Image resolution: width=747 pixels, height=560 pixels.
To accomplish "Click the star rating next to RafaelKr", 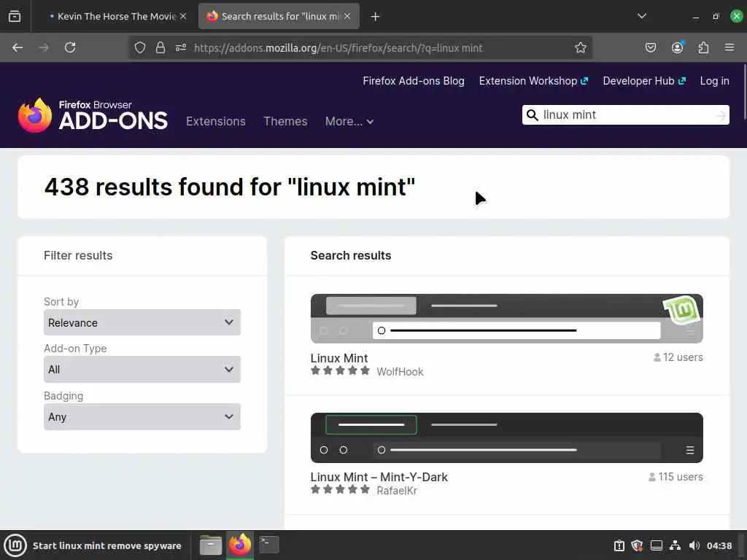I will pyautogui.click(x=340, y=489).
